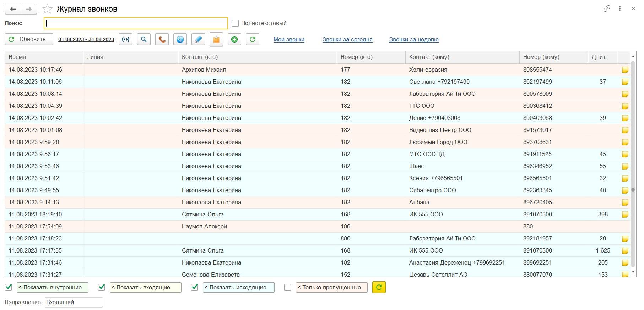
Task: Click the Контакт (кому) column header
Action: pos(429,57)
